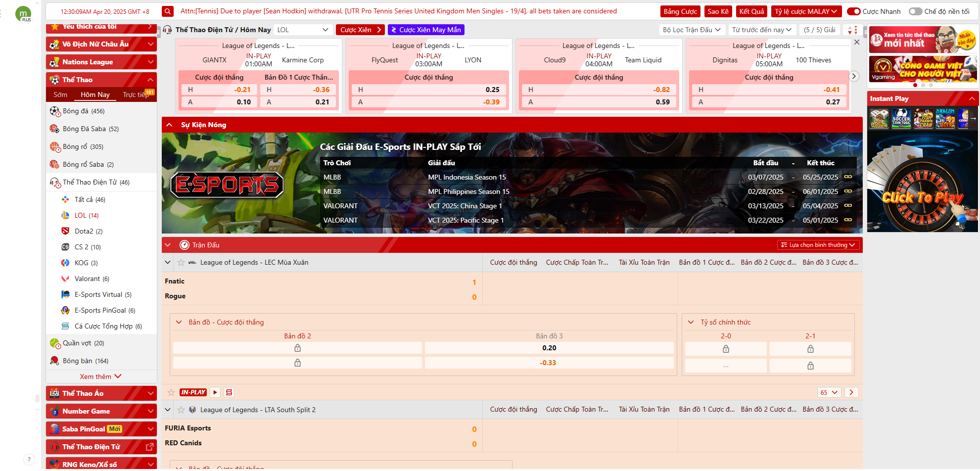Close the featured matches carousel
Viewport: 980px width, 471px height.
[x=857, y=42]
